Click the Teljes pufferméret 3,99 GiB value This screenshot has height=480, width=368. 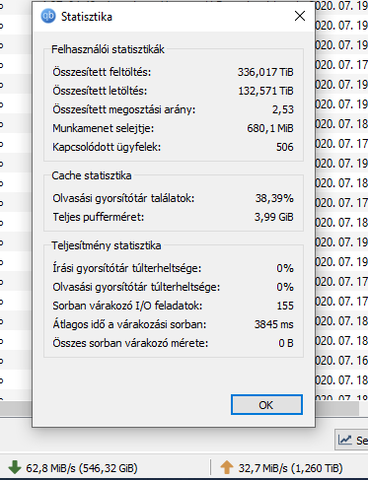tap(274, 217)
